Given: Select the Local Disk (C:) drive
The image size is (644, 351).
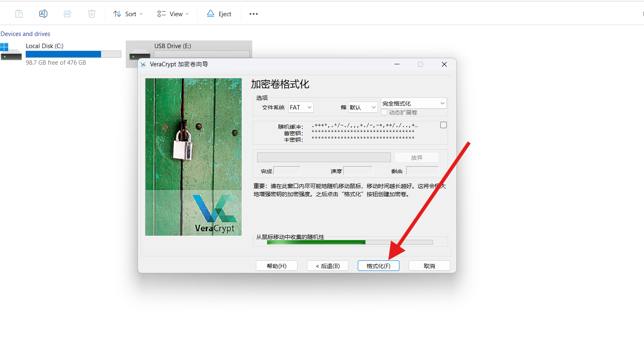Looking at the screenshot, I should point(61,54).
